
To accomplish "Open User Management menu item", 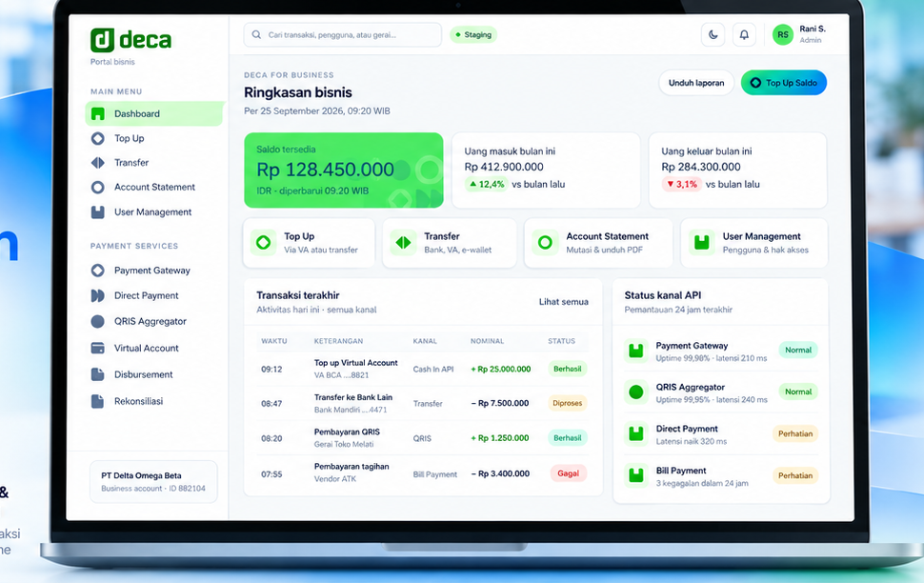I will [x=154, y=212].
